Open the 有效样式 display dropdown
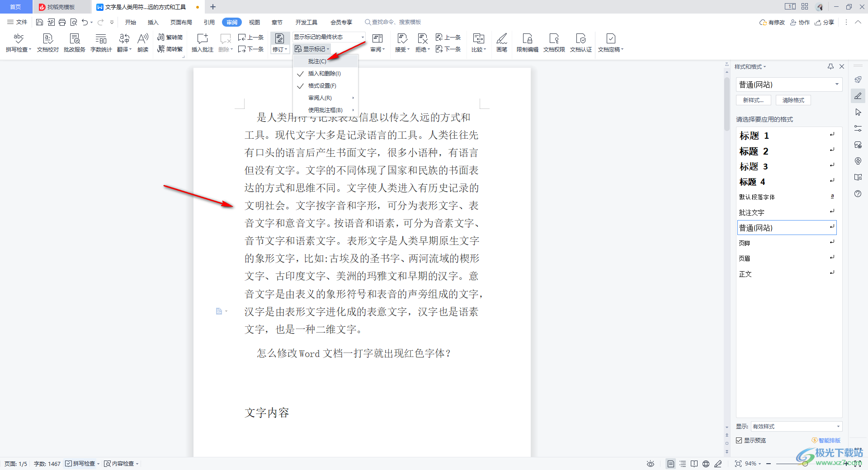 797,426
